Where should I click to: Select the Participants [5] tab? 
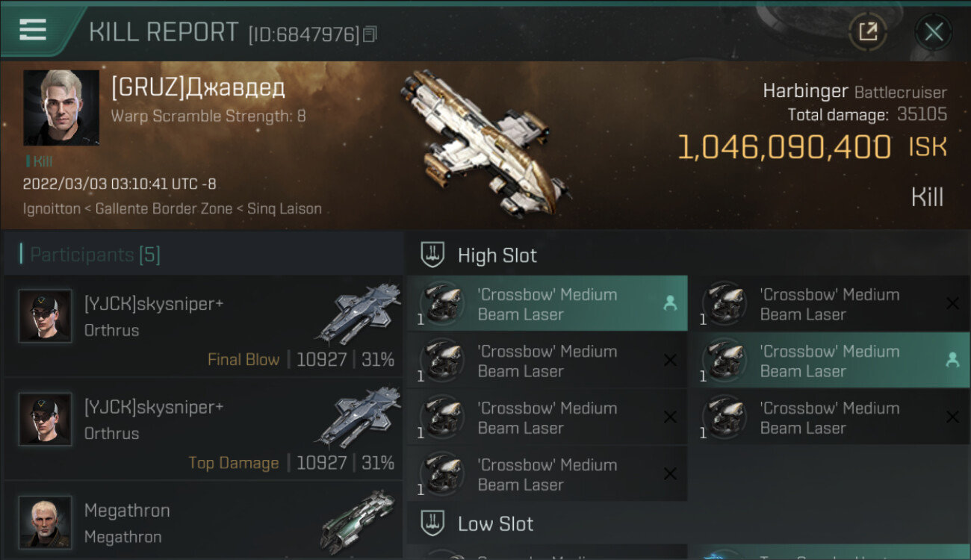coord(94,255)
